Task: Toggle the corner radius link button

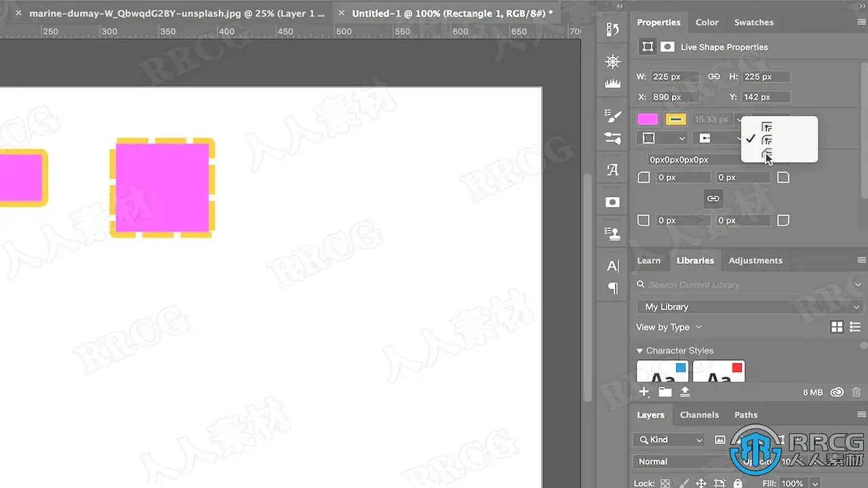Action: pos(713,199)
